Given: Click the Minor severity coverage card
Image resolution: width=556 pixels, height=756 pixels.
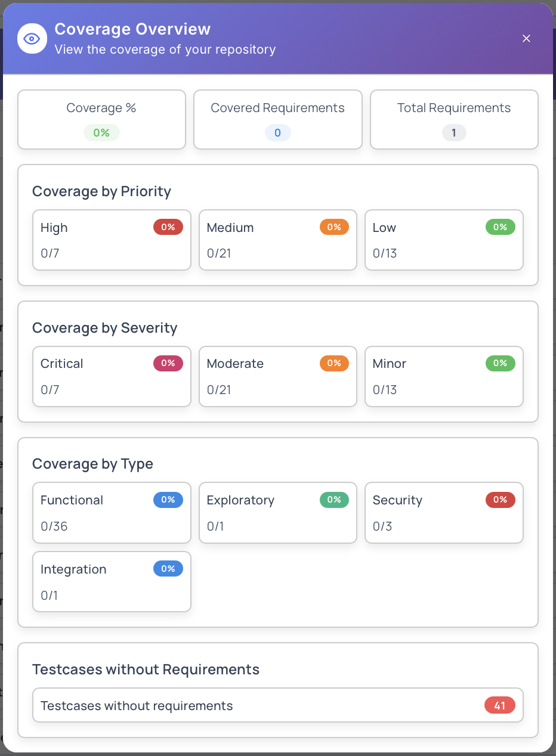Looking at the screenshot, I should point(444,376).
